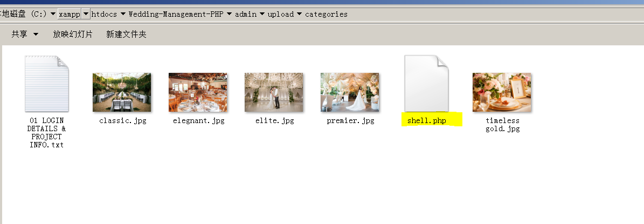Pick the elite.jpg image thumbnail
Image resolution: width=644 pixels, height=224 pixels.
pyautogui.click(x=274, y=92)
